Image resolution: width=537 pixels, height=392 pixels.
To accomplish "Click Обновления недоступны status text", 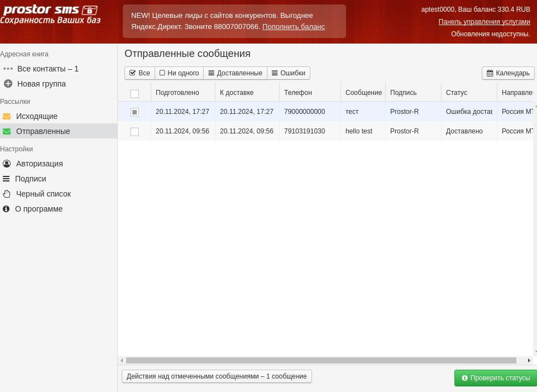I will [x=491, y=34].
